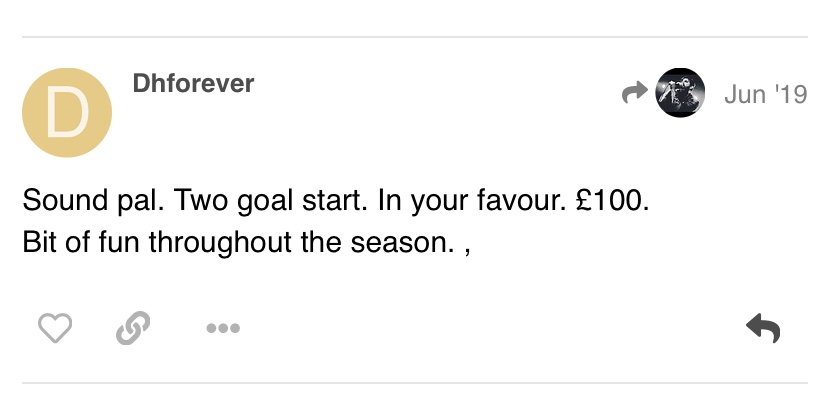View the user card for Dhforever
This screenshot has height=407, width=828.
[193, 83]
